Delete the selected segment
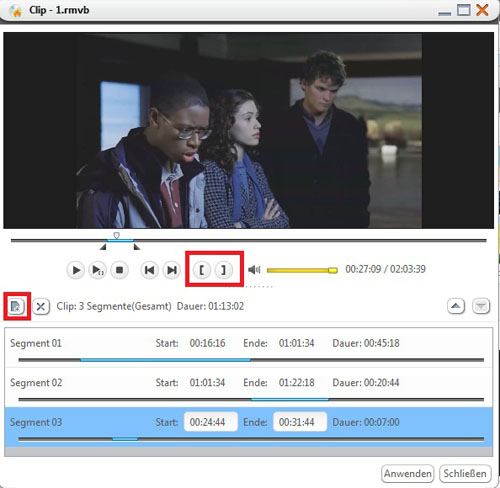This screenshot has height=488, width=500. (x=41, y=306)
